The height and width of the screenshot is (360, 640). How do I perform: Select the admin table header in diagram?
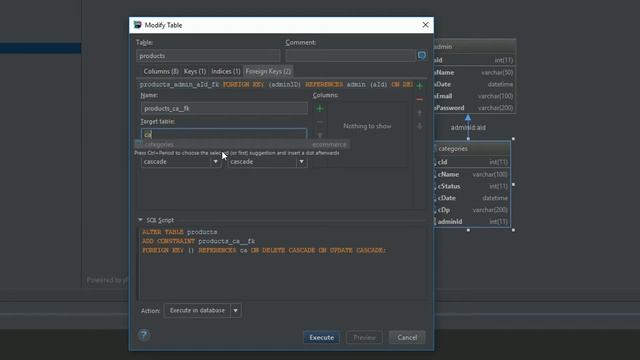click(475, 47)
